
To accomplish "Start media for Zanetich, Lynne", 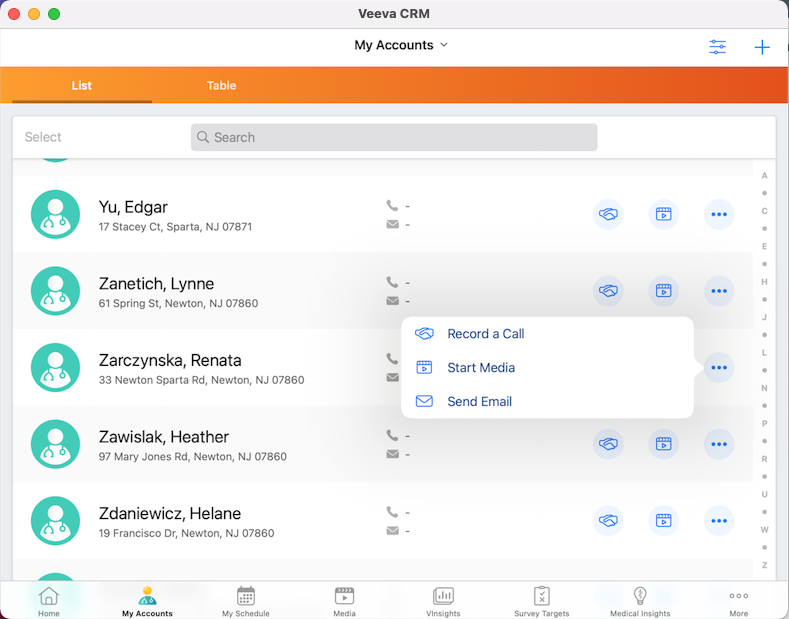I will [x=662, y=291].
